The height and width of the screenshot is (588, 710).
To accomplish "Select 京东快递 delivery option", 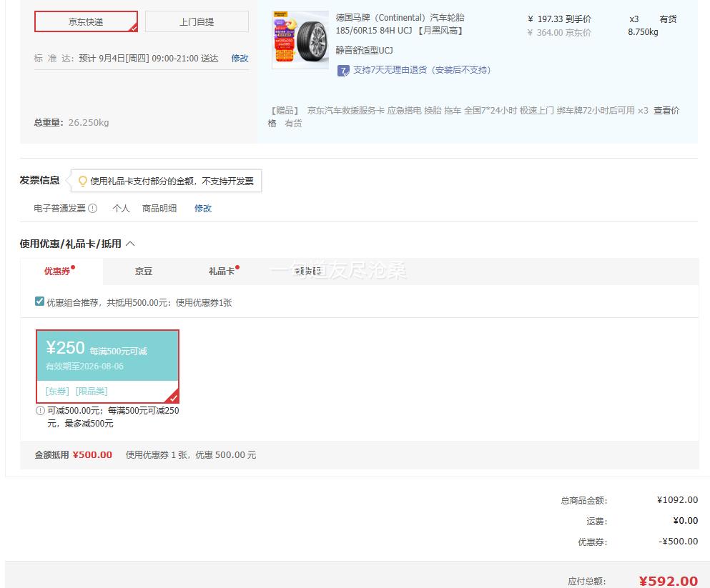I will click(86, 21).
